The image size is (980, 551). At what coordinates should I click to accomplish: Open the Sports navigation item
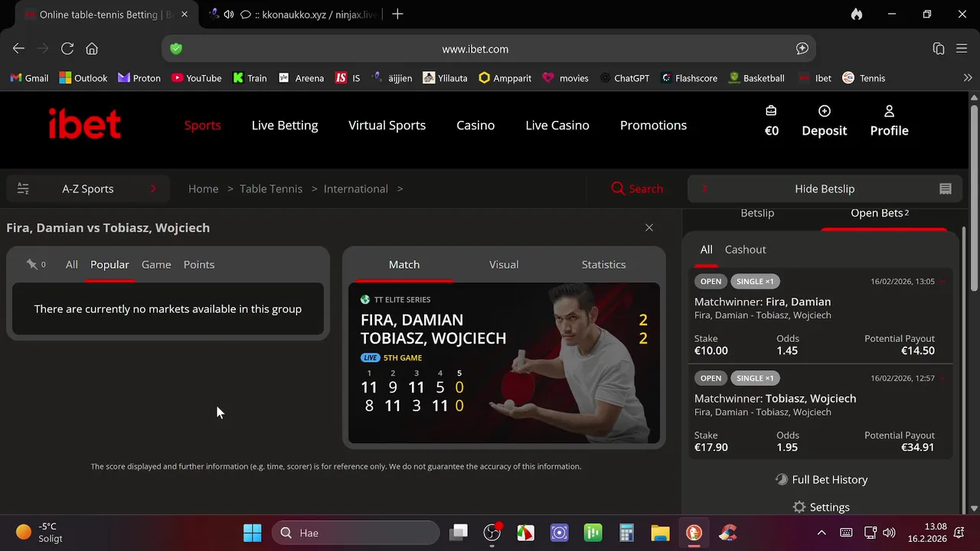coord(202,126)
